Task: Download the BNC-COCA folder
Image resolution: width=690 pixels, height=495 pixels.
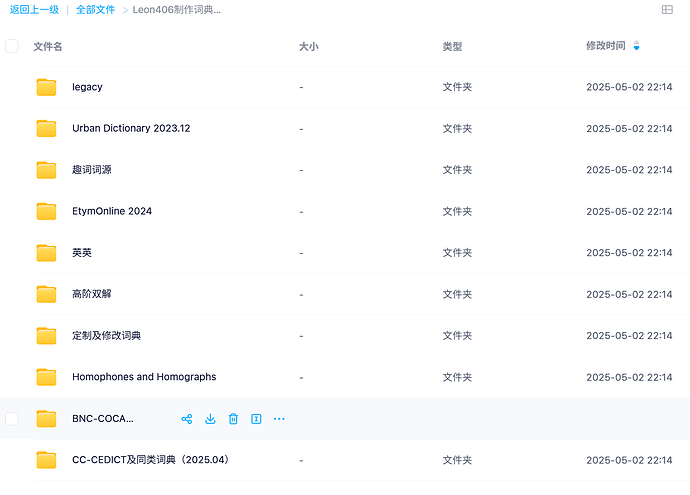Action: pyautogui.click(x=210, y=418)
